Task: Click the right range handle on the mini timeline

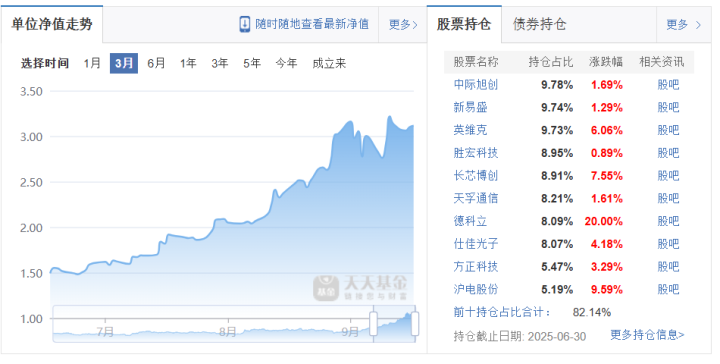Action: [415, 324]
